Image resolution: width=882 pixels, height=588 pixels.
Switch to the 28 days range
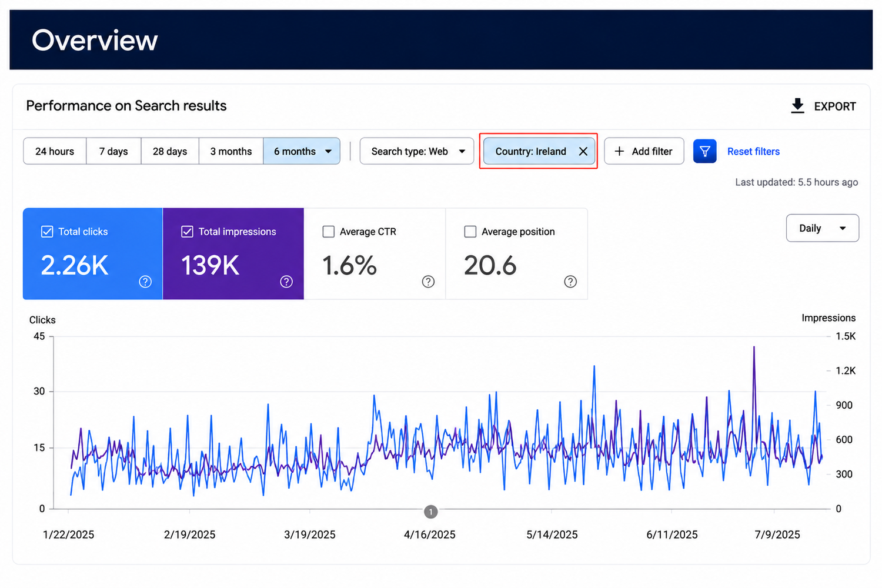[170, 151]
